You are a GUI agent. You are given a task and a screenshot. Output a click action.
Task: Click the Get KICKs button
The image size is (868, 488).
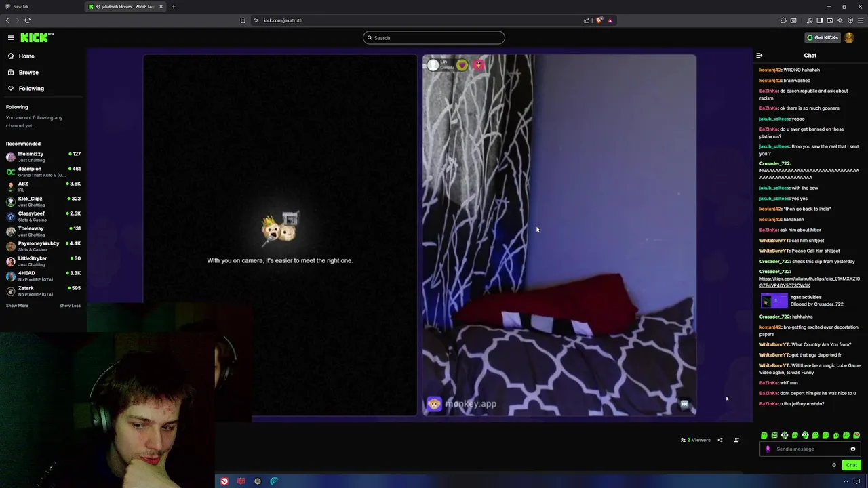[x=823, y=37]
